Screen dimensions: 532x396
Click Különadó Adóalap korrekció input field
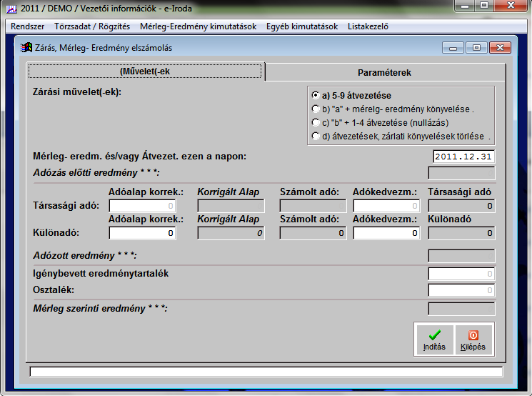point(141,233)
